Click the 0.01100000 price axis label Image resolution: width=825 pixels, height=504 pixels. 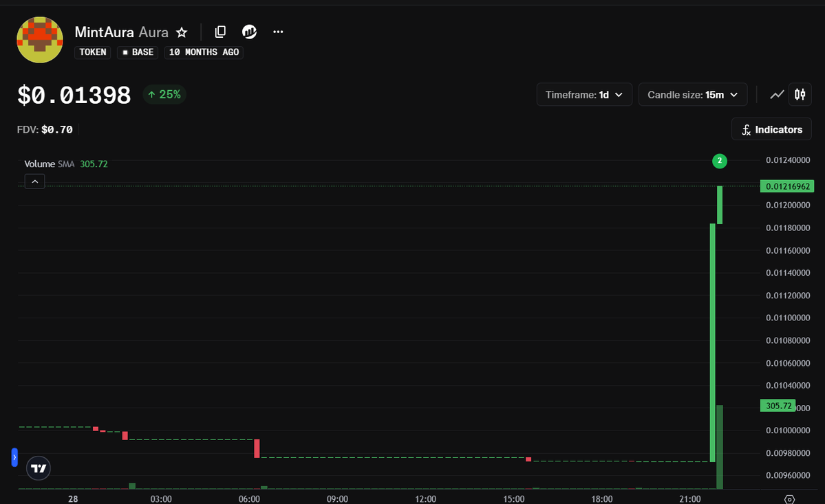click(788, 318)
